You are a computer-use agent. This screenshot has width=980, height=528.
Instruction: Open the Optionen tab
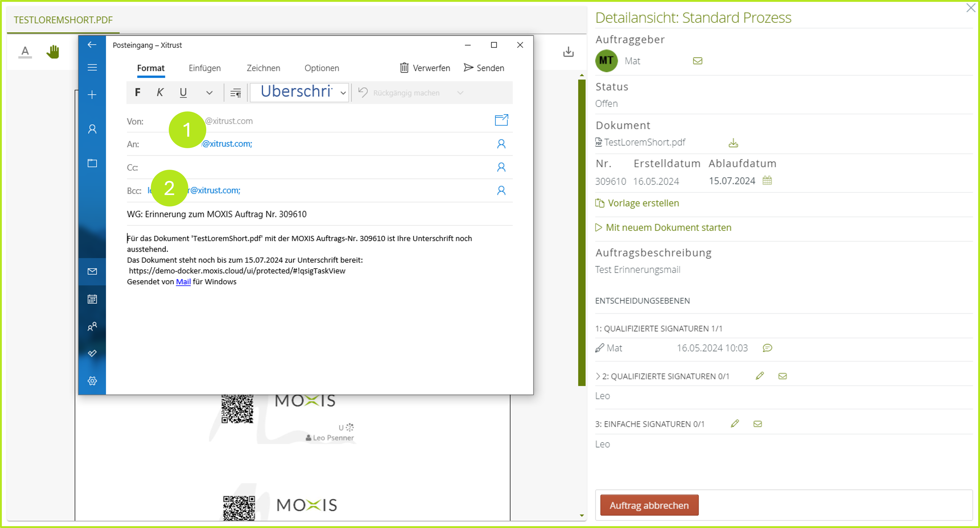tap(321, 68)
